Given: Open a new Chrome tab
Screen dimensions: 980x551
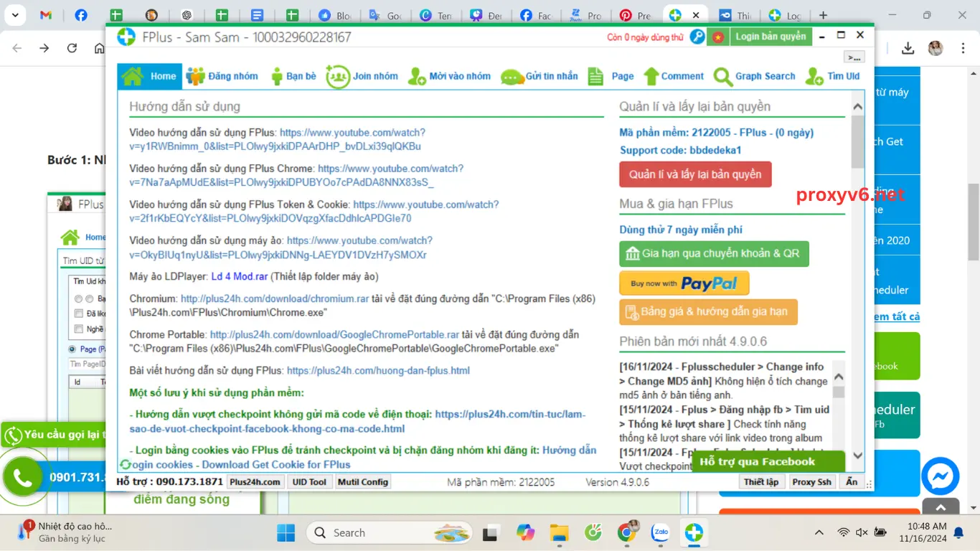Looking at the screenshot, I should click(x=823, y=15).
